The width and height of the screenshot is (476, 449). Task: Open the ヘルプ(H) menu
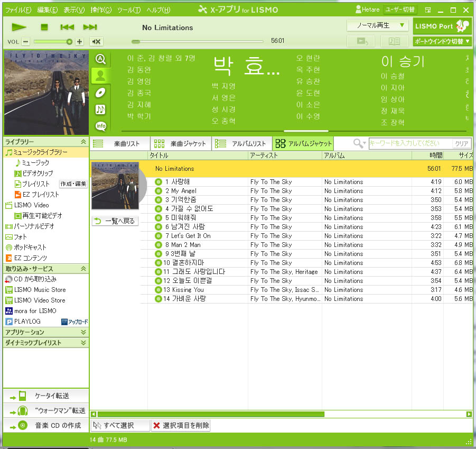coord(158,10)
